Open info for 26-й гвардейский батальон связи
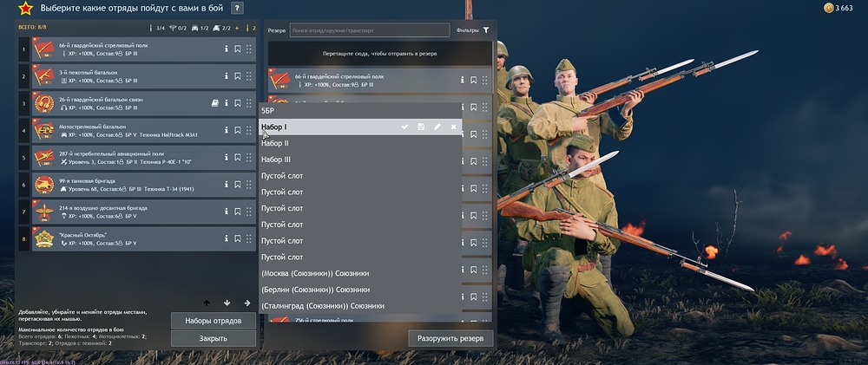The width and height of the screenshot is (868, 365). pos(227,103)
